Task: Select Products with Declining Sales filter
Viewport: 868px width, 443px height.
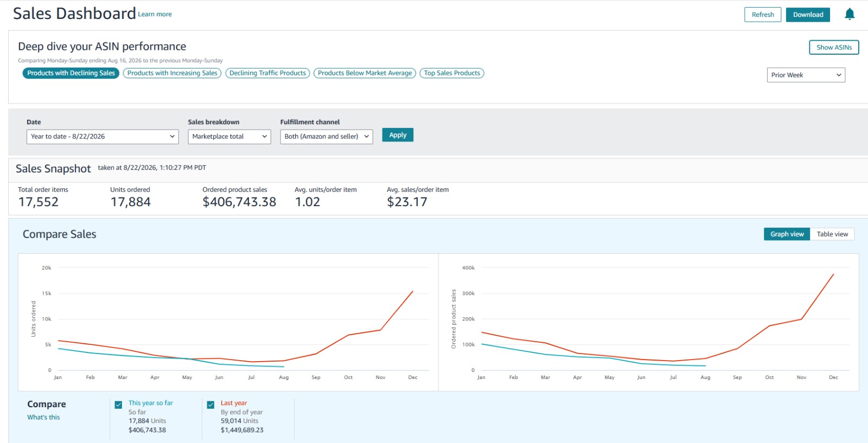Action: [71, 73]
